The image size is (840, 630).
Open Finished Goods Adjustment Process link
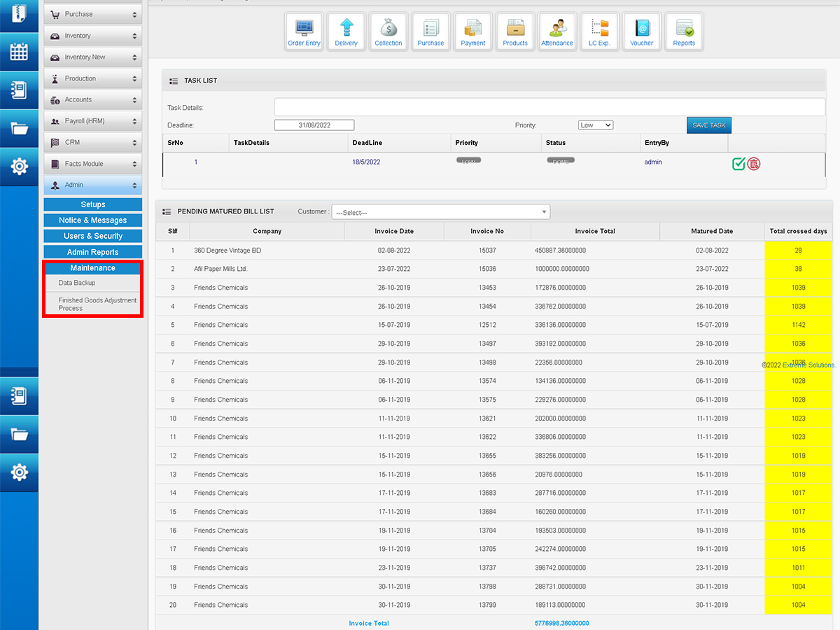(x=97, y=304)
